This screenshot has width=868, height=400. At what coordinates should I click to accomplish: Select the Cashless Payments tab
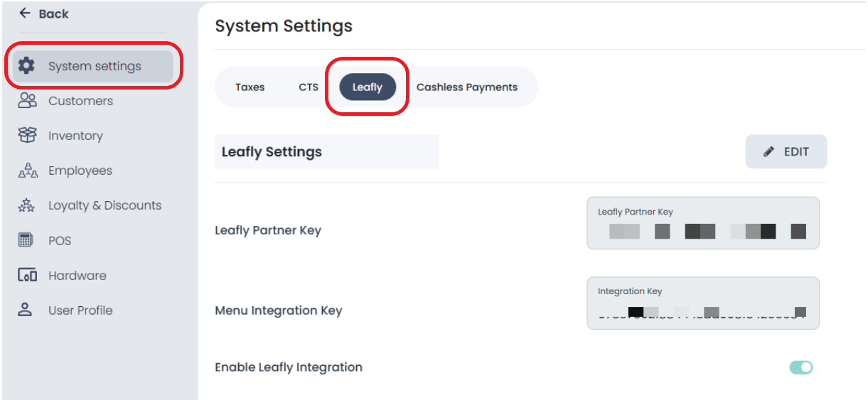tap(467, 87)
